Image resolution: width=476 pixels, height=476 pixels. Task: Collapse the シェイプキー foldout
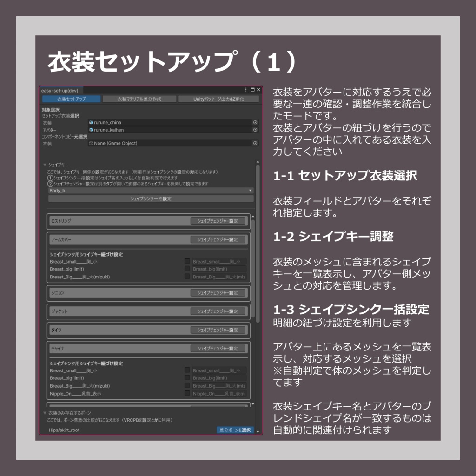click(x=46, y=164)
